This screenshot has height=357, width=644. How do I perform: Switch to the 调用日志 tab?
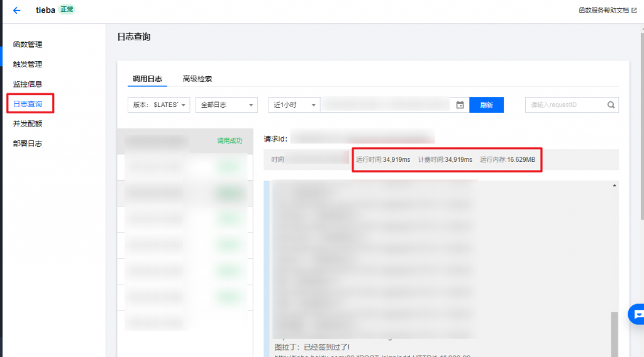147,79
